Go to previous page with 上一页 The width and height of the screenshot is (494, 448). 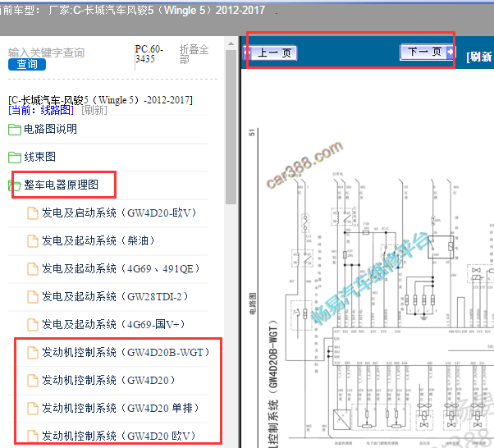[270, 53]
